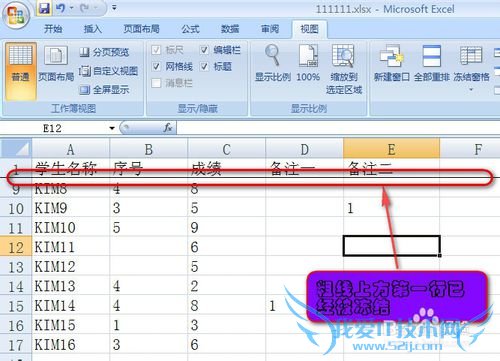Switch to the 插入 tab
Viewport: 500px width, 361px height.
[93, 29]
